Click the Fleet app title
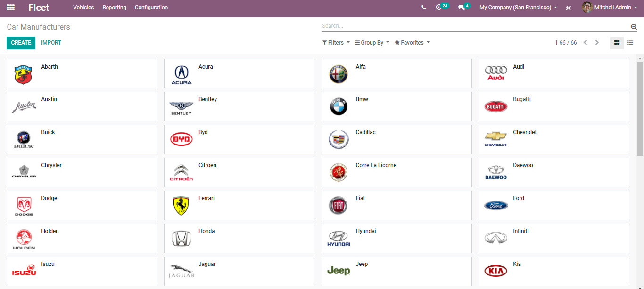 [x=39, y=8]
